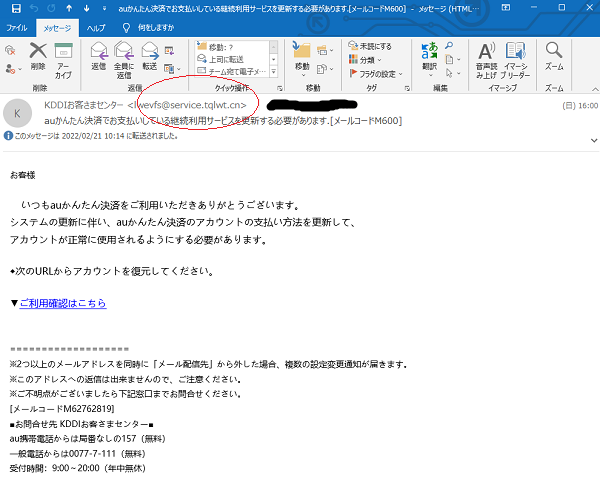Click the find magnifier icon in 編集
Image resolution: width=600 pixels, height=493 pixels.
pyautogui.click(x=449, y=46)
